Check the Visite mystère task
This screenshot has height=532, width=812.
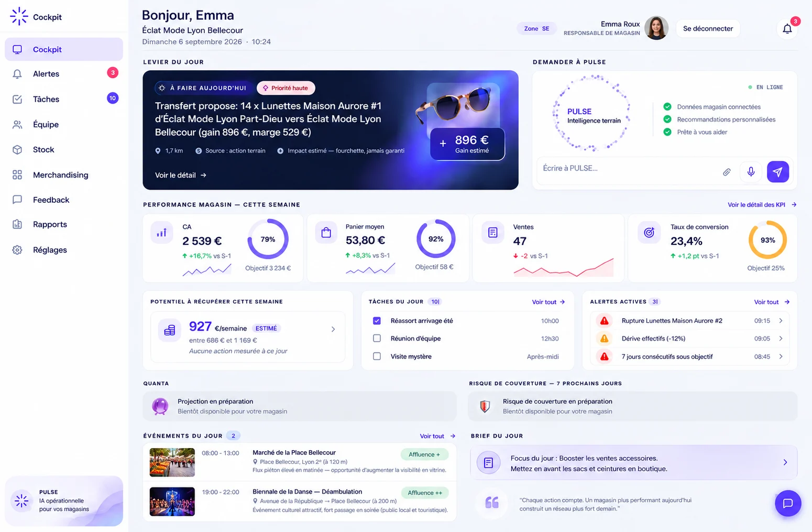(377, 356)
